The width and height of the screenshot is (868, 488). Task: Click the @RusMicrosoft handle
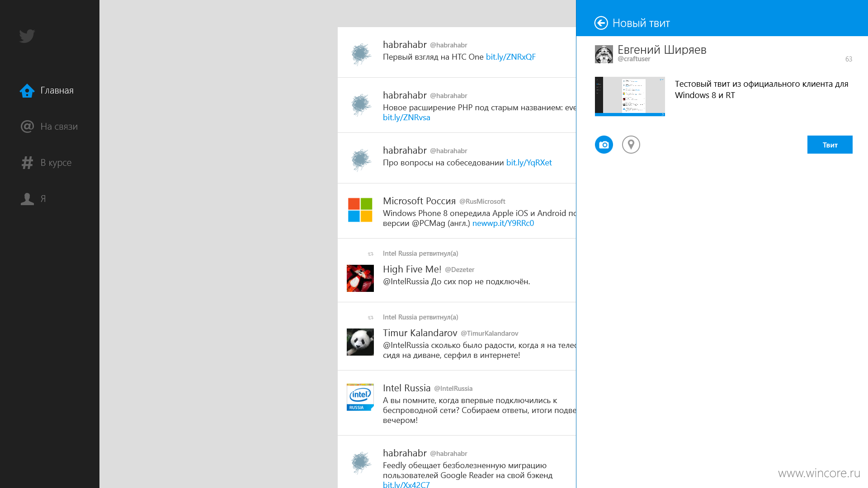(x=482, y=202)
